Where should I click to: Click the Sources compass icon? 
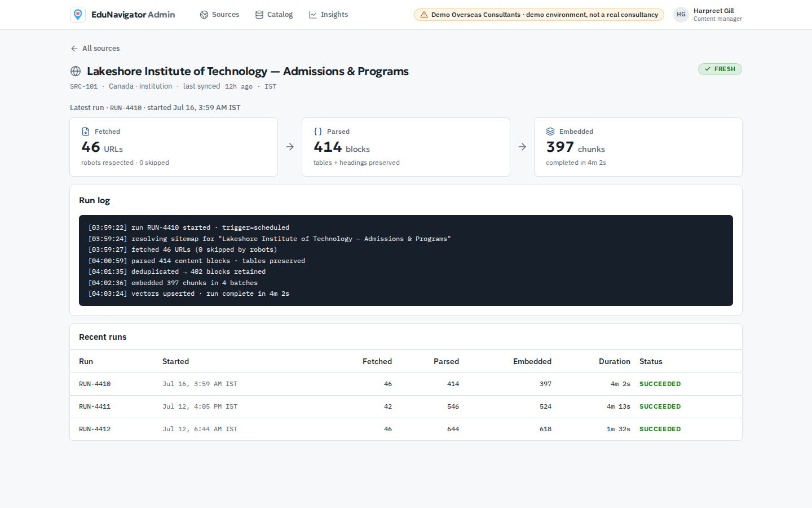coord(204,15)
